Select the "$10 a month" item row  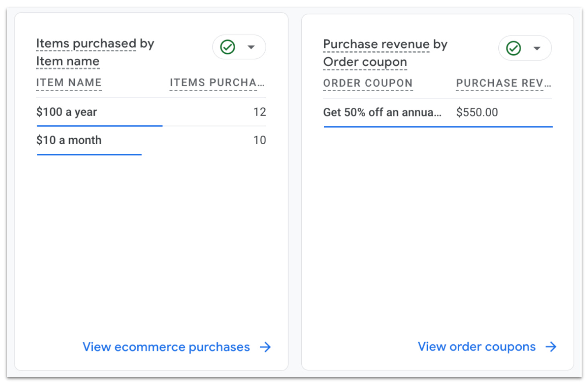point(69,140)
